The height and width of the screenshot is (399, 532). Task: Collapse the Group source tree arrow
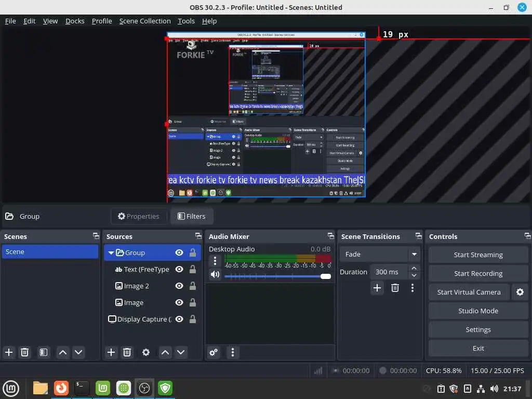pyautogui.click(x=111, y=253)
